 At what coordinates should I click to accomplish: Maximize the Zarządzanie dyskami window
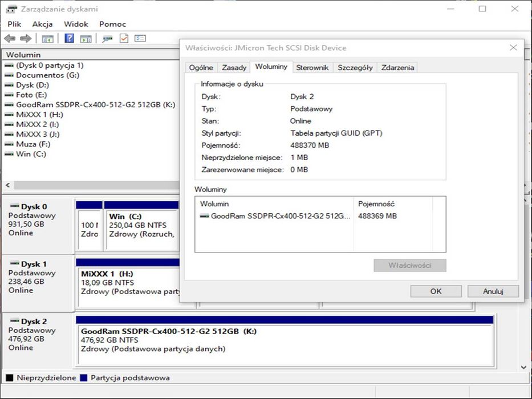[482, 9]
